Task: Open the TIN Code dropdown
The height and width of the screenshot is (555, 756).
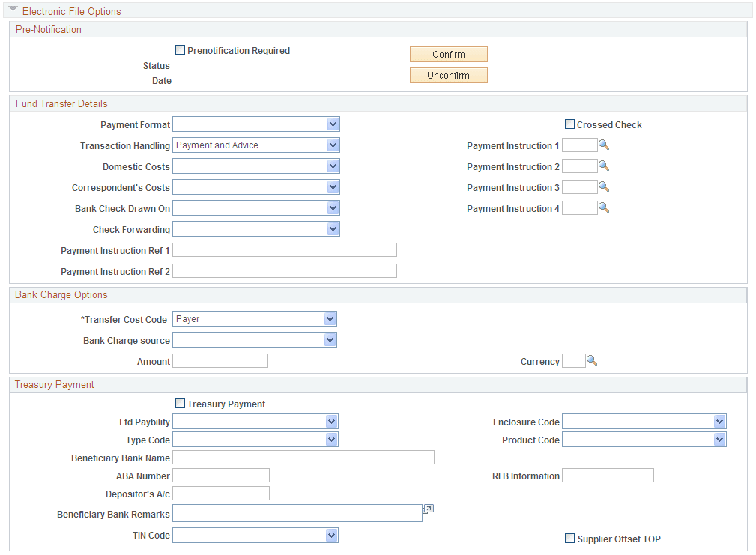Action: (x=333, y=535)
